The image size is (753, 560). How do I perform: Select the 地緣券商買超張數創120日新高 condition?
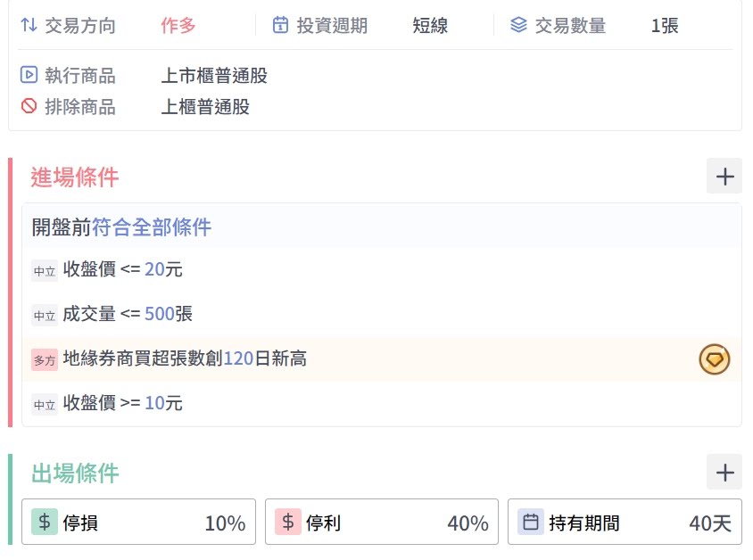185,359
